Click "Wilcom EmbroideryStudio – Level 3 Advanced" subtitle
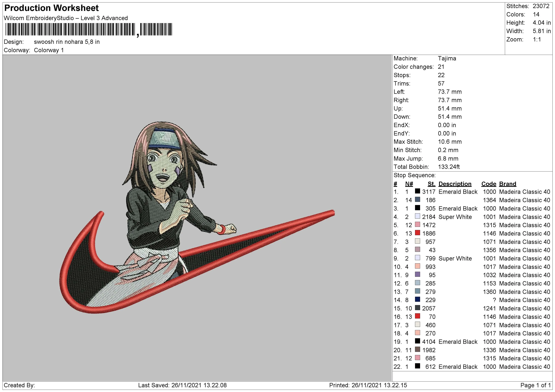 (x=66, y=18)
